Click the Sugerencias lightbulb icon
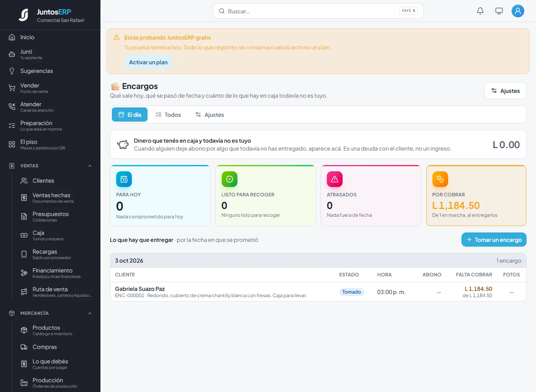The height and width of the screenshot is (392, 536). [12, 71]
